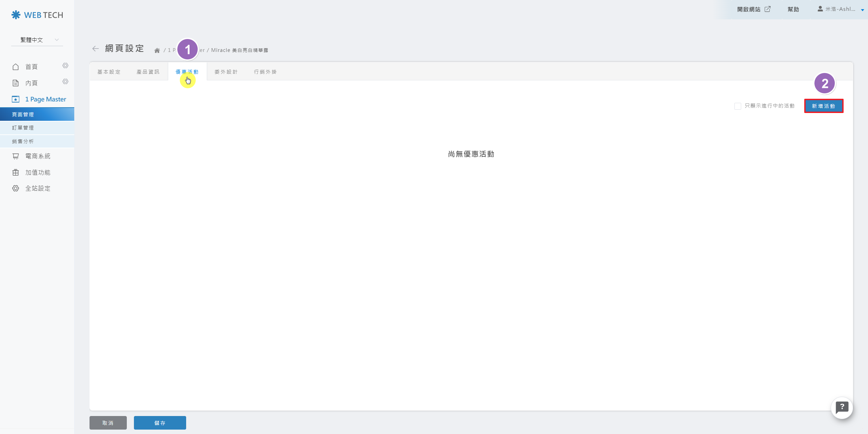Click the back arrow beside 網頁設定

95,49
